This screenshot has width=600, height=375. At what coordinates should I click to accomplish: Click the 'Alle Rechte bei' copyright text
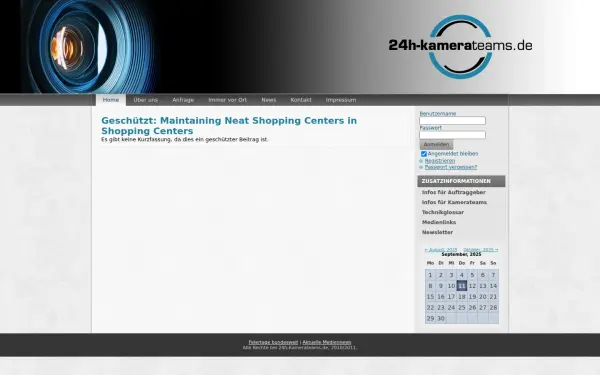[x=300, y=348]
